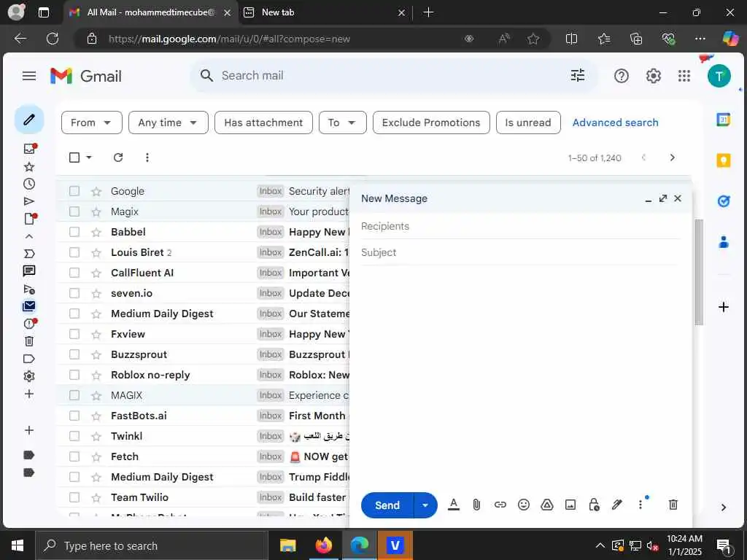Click the blue Send button
This screenshot has width=747, height=560.
click(x=387, y=505)
